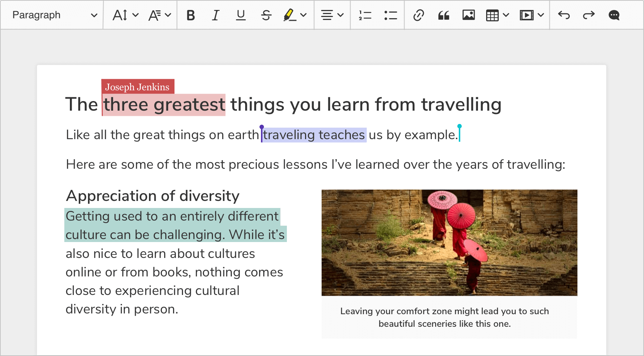Insert a hyperlink

418,15
